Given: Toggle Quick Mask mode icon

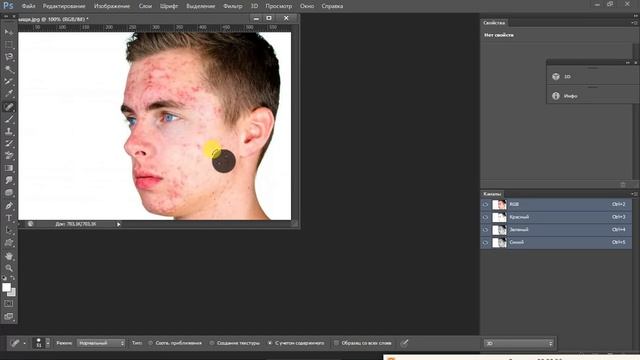Looking at the screenshot, I should [x=9, y=304].
